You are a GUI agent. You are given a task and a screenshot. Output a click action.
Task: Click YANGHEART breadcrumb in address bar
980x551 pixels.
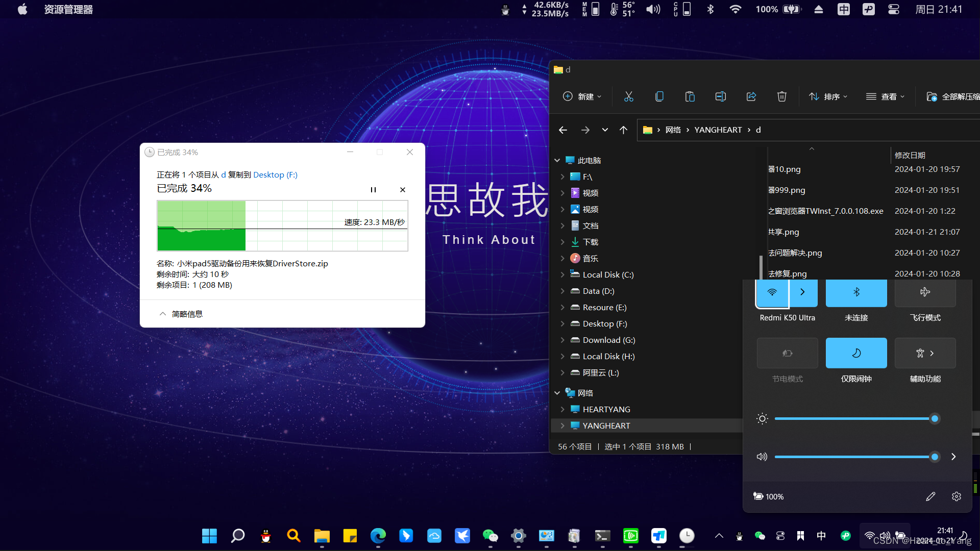[x=718, y=130]
